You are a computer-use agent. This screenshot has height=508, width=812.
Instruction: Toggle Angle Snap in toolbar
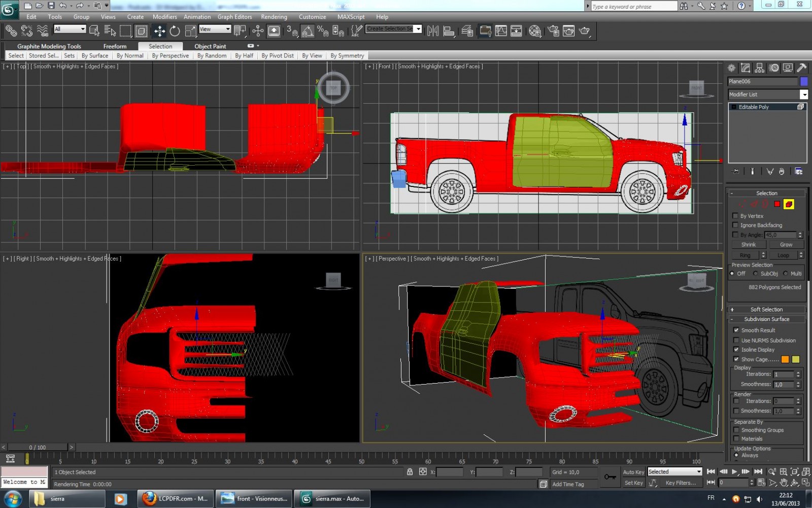click(308, 31)
